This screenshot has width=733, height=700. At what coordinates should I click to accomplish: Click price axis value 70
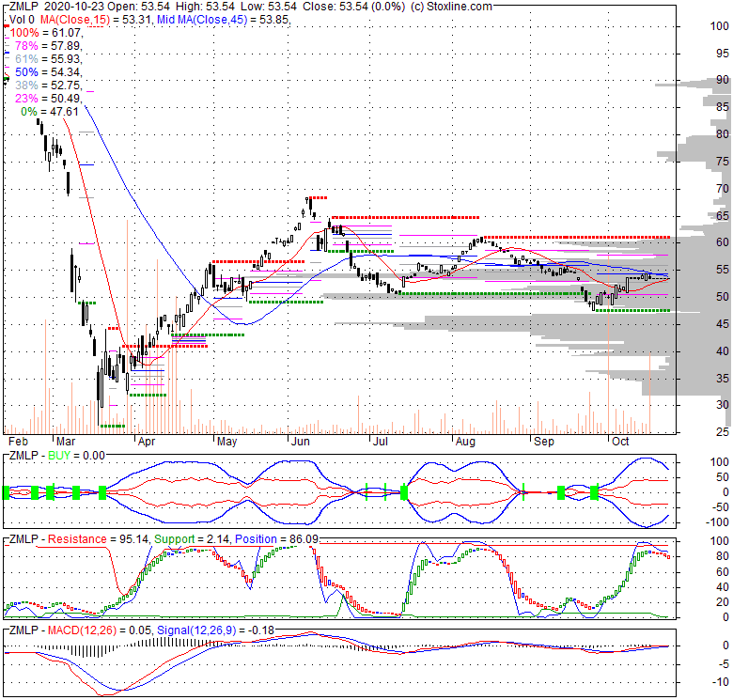723,189
